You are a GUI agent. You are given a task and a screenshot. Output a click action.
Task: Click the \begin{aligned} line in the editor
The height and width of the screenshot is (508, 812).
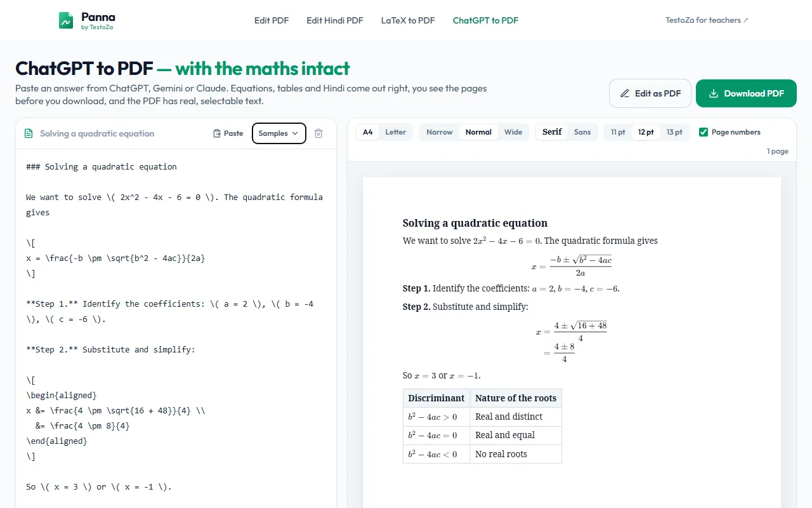click(x=62, y=395)
